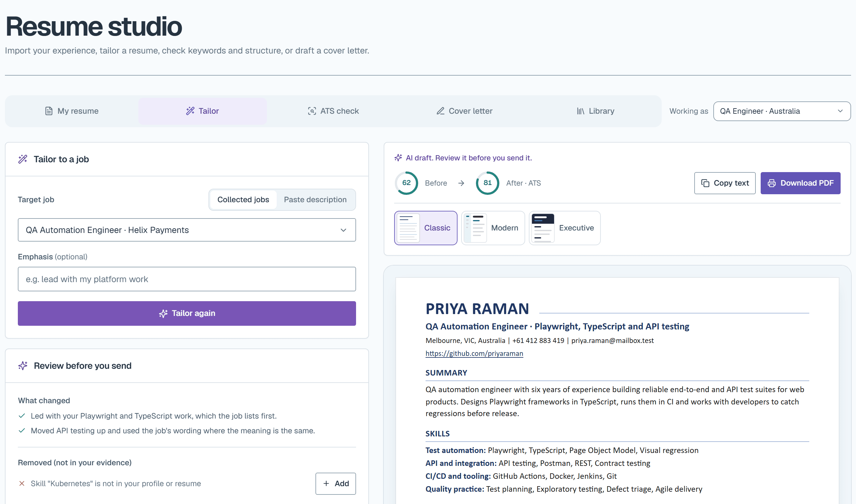Open the Library tab

click(595, 111)
